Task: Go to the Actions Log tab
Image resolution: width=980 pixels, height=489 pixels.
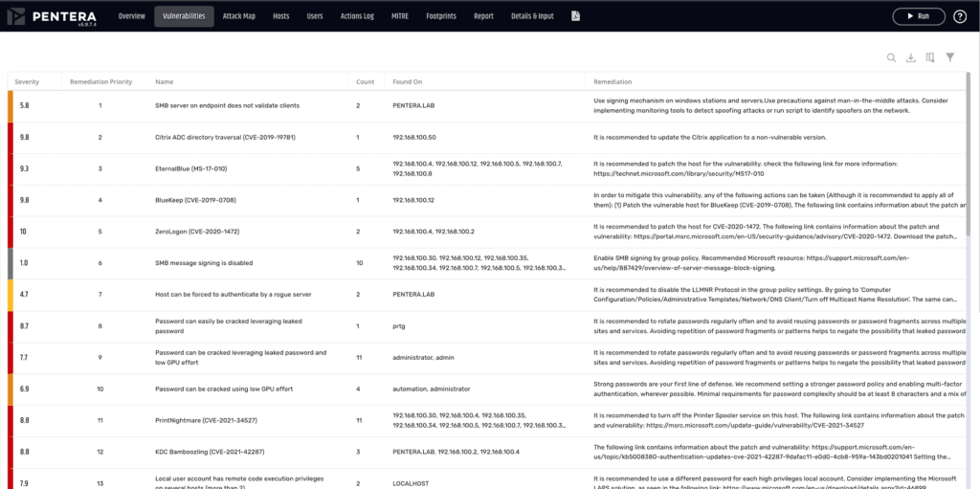Action: pyautogui.click(x=356, y=16)
